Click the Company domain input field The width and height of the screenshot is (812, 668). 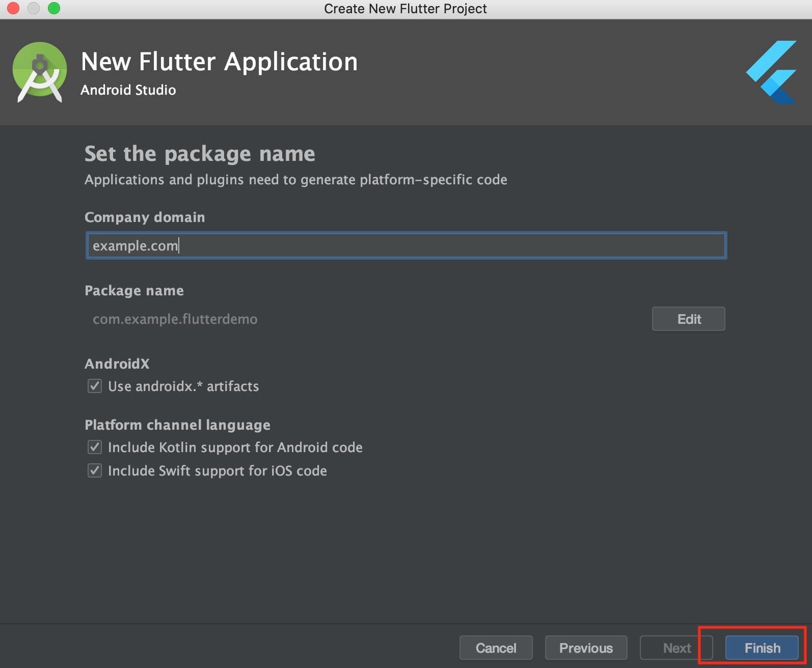(406, 245)
